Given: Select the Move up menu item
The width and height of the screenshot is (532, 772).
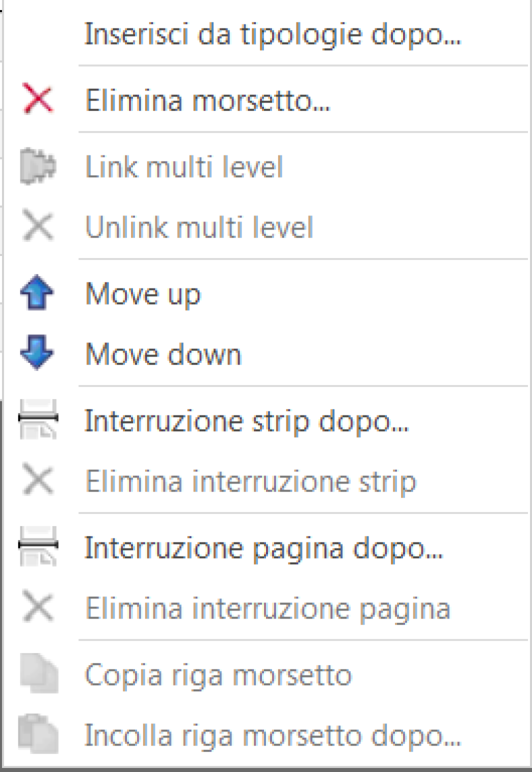Looking at the screenshot, I should point(143,294).
